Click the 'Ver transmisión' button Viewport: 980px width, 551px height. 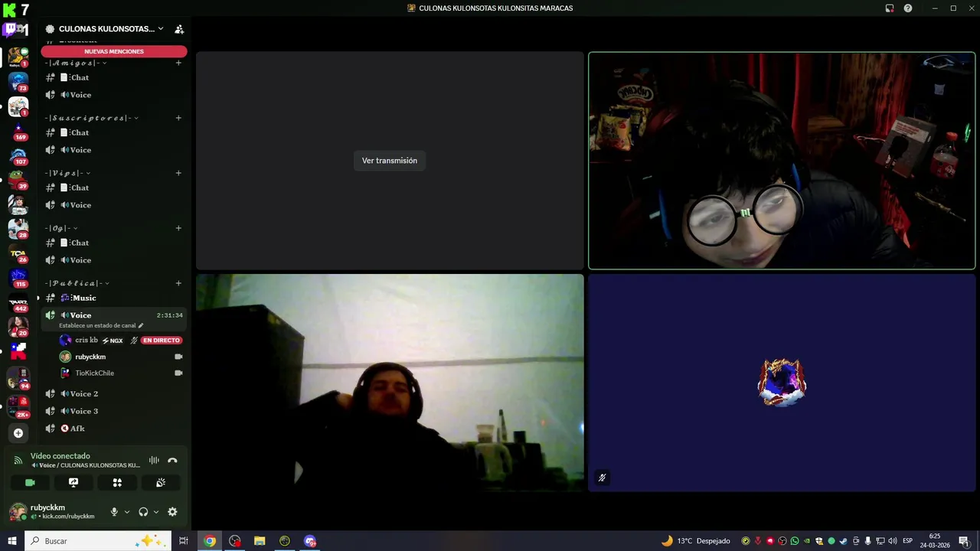pyautogui.click(x=390, y=161)
